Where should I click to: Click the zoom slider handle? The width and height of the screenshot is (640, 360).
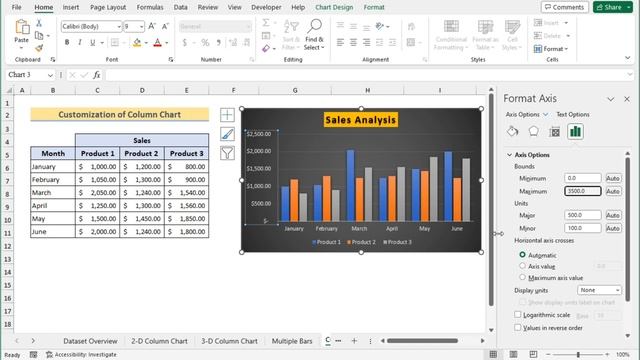click(578, 354)
